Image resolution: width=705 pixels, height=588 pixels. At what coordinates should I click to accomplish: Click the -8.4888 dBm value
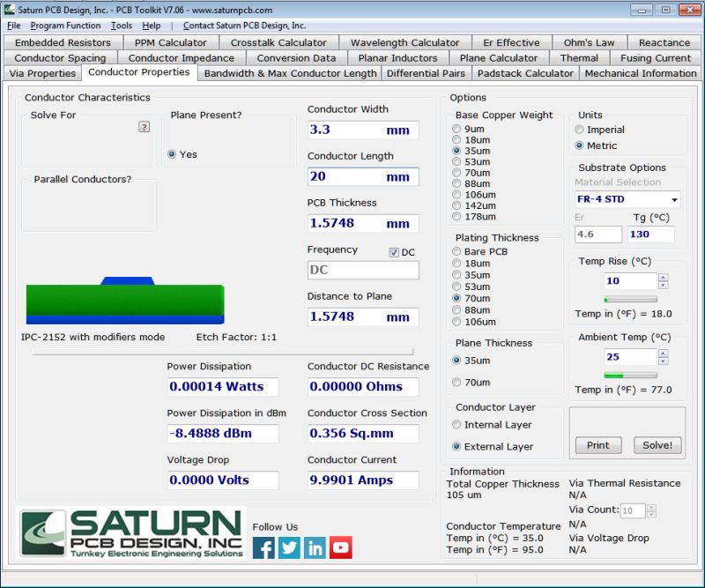click(x=223, y=433)
